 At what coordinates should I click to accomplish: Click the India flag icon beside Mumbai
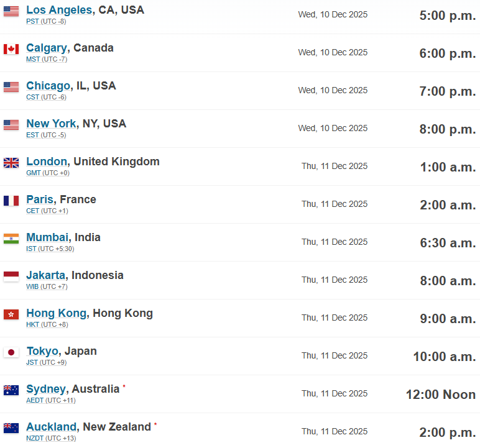tap(11, 239)
